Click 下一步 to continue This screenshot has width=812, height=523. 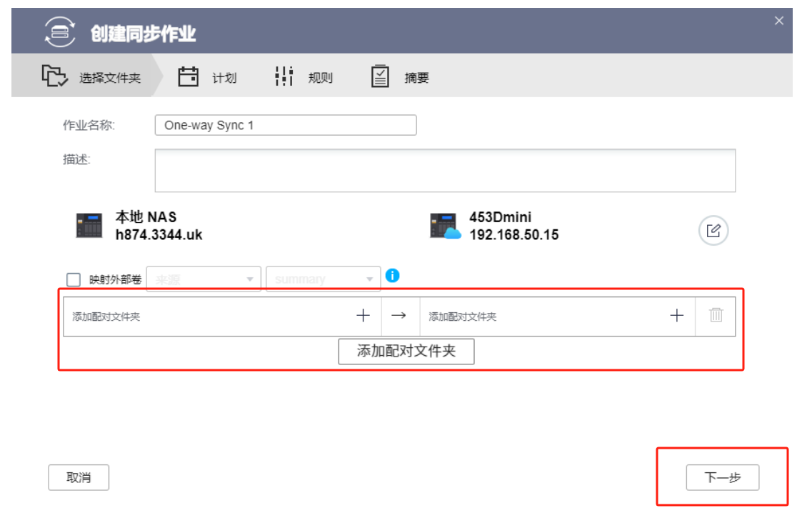coord(722,478)
